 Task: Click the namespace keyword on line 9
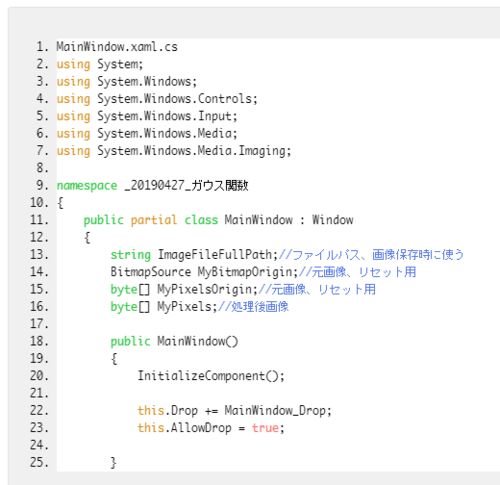pos(87,186)
